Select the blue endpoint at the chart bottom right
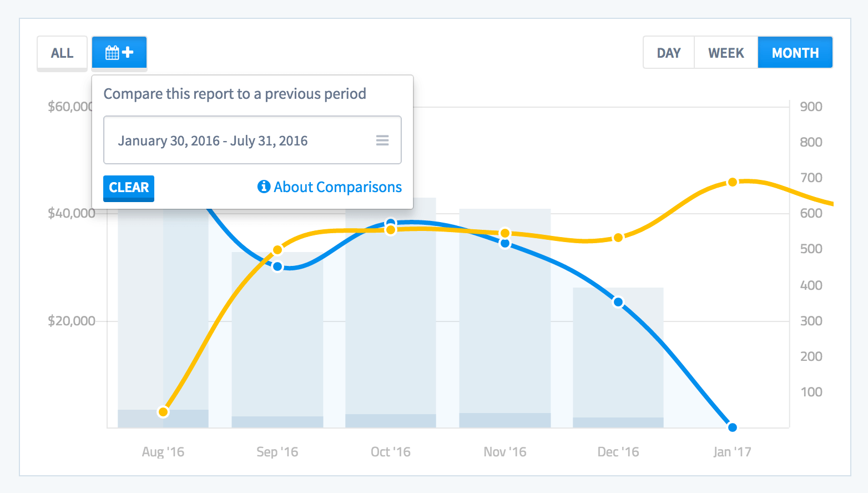Image resolution: width=868 pixels, height=493 pixels. pos(733,427)
